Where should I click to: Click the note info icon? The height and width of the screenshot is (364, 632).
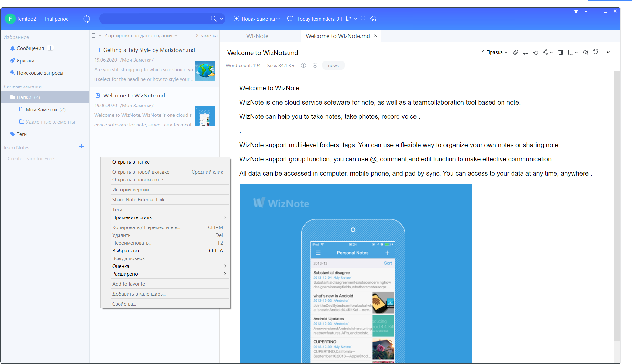pyautogui.click(x=303, y=65)
